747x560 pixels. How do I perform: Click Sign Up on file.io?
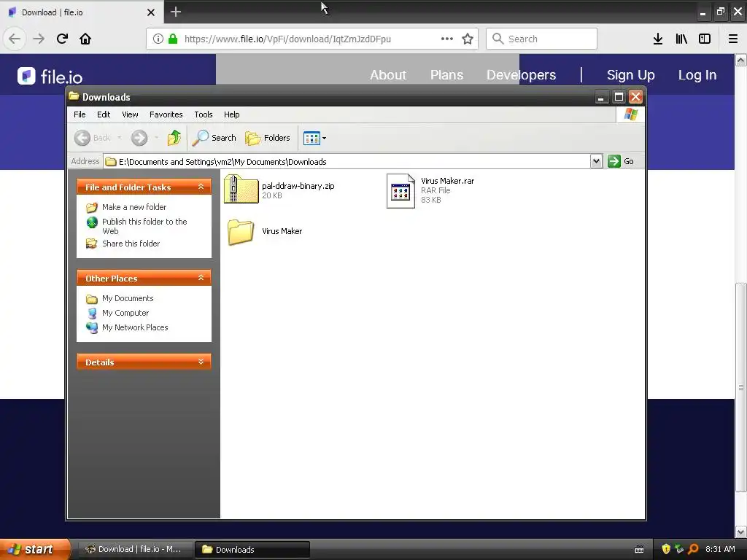pyautogui.click(x=630, y=75)
